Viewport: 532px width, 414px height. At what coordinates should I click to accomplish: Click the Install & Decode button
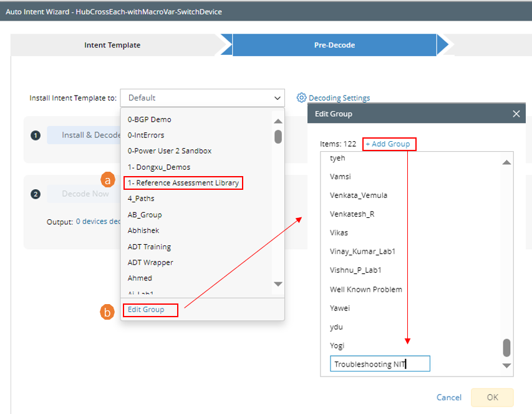[87, 135]
